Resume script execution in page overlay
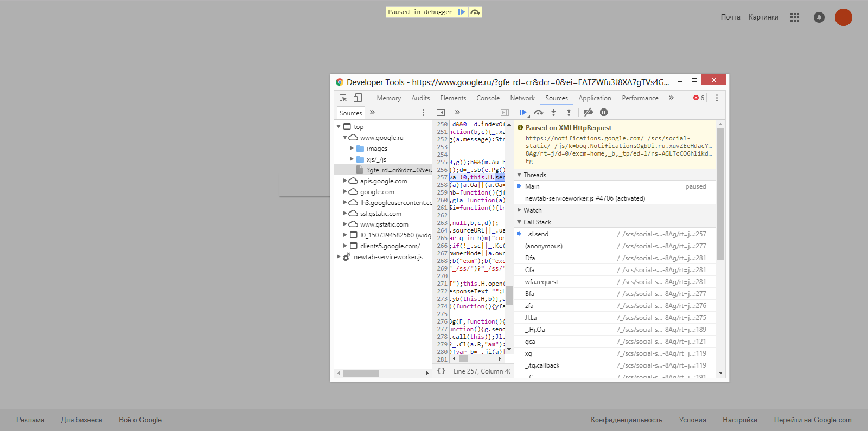This screenshot has width=868, height=431. click(x=461, y=12)
